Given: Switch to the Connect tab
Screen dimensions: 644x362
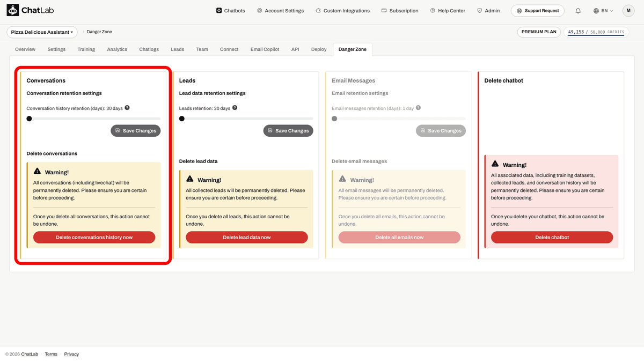Looking at the screenshot, I should pos(229,49).
